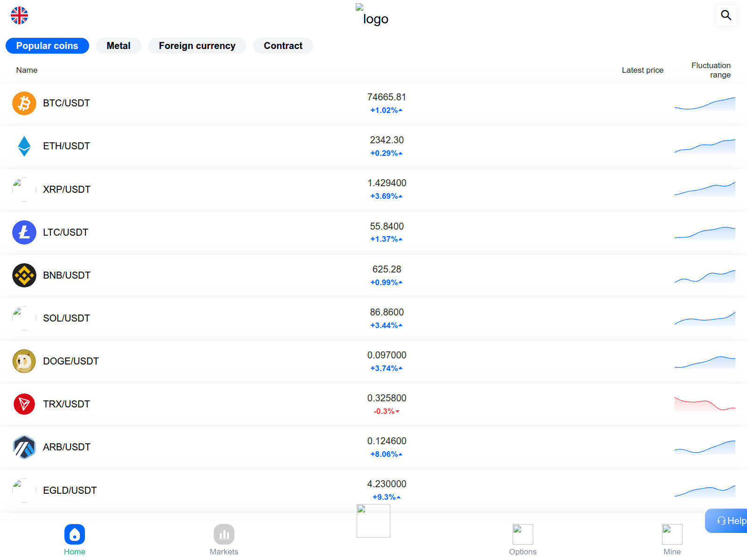Image resolution: width=747 pixels, height=560 pixels.
Task: Open Options in bottom navigation
Action: [523, 539]
